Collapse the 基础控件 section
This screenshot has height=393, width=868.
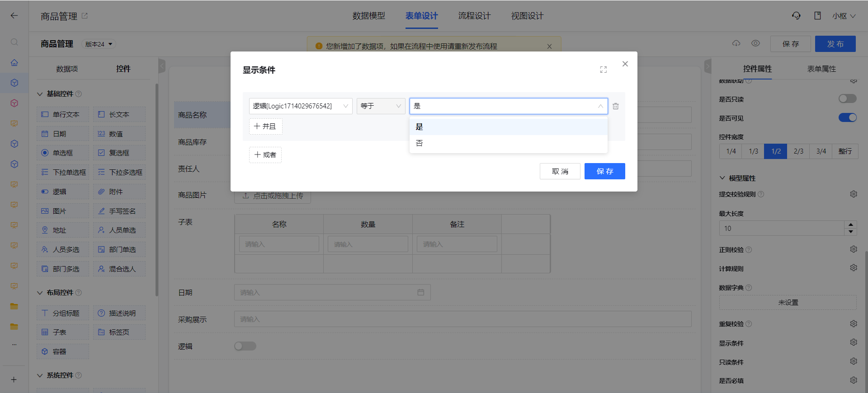point(40,94)
